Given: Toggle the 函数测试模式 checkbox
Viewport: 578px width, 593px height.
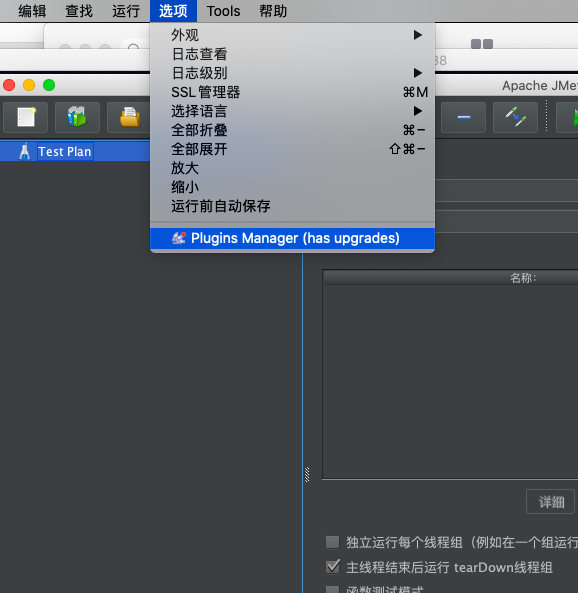Looking at the screenshot, I should [x=333, y=589].
